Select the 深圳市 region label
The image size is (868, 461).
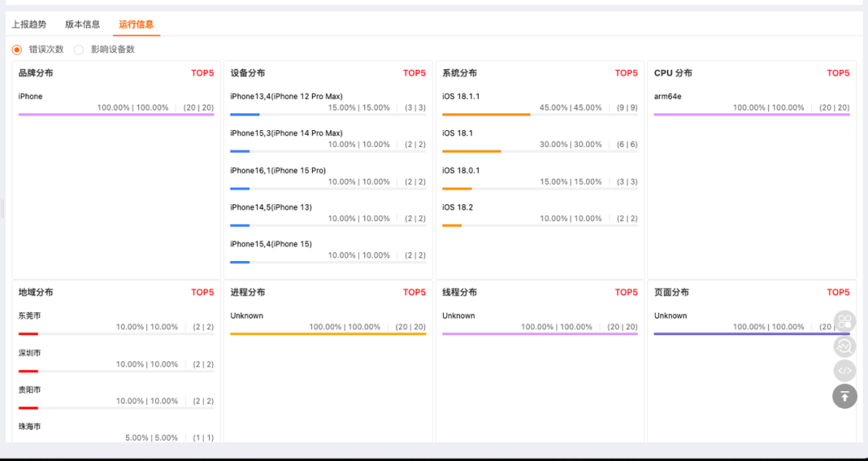point(30,353)
